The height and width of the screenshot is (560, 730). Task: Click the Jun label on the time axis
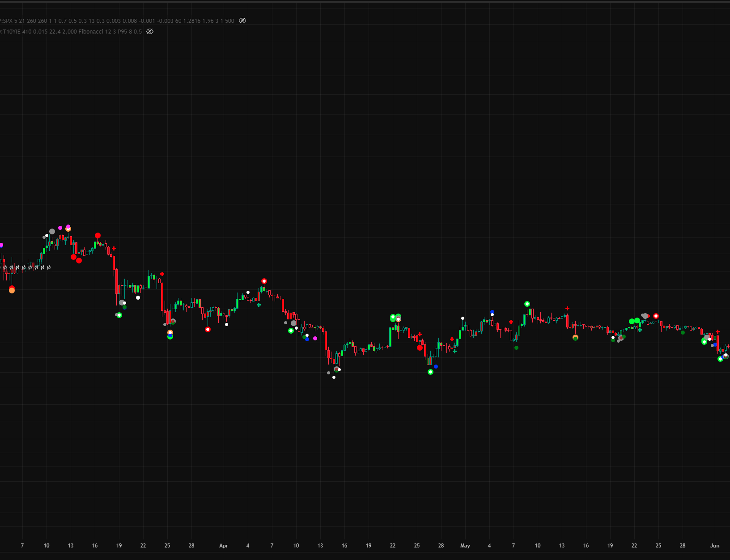click(715, 546)
